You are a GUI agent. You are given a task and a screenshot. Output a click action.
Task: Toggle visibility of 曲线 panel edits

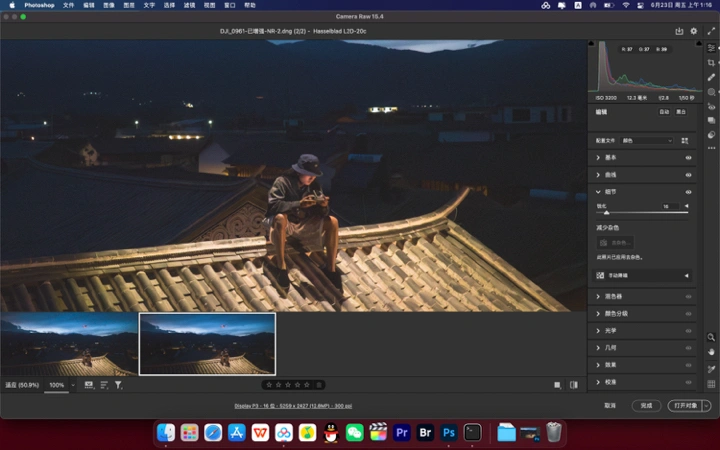click(x=688, y=175)
